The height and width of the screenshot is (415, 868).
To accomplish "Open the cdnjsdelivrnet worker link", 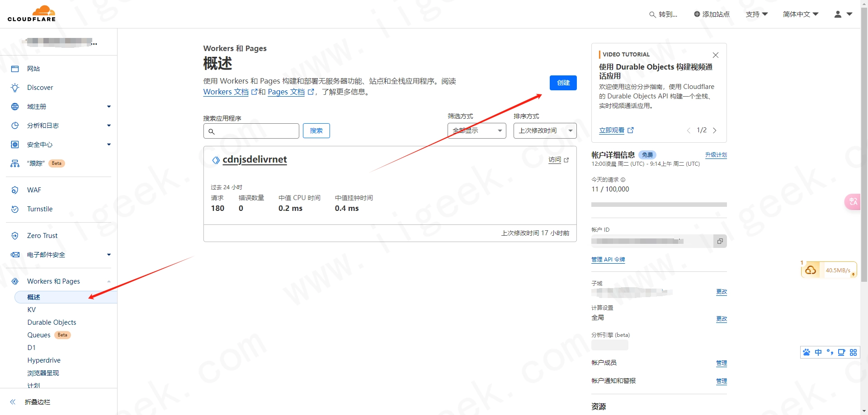I will (255, 159).
